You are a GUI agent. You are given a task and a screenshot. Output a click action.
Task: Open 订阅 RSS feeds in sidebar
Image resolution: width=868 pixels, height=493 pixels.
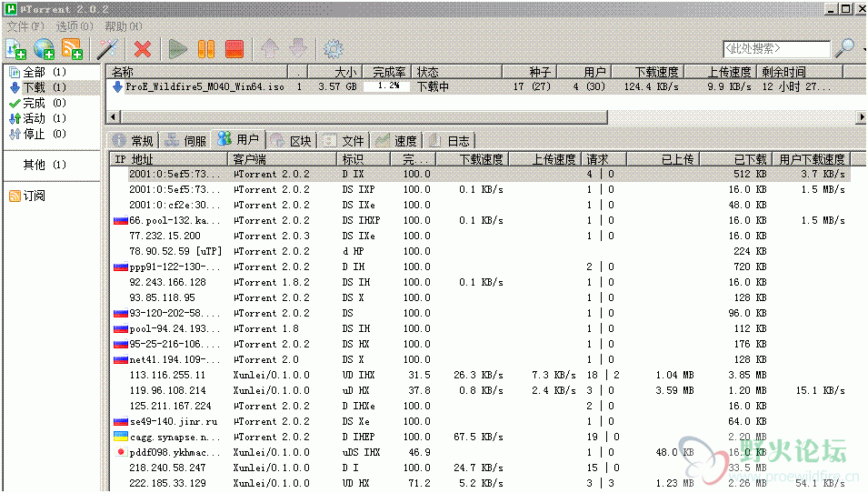(x=27, y=196)
